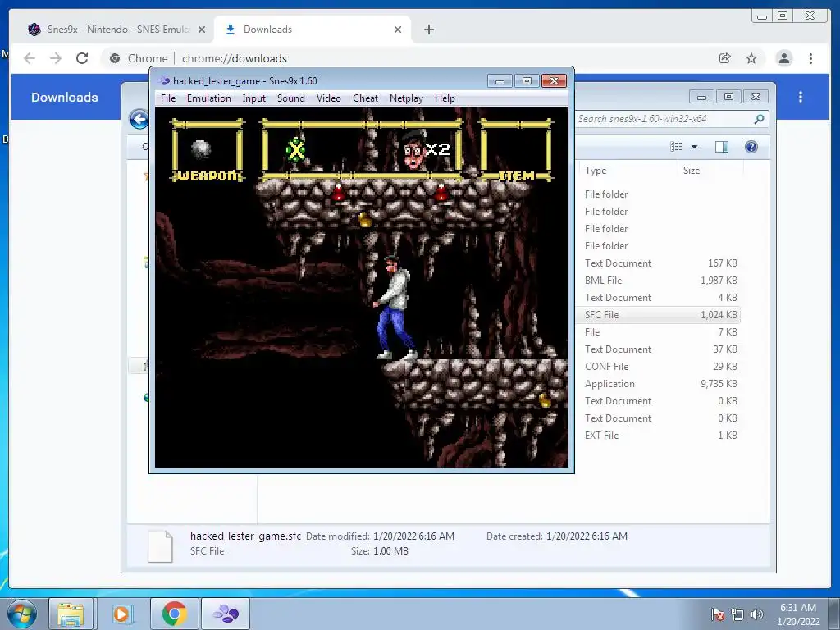Open the Sound menu in Snes9x
840x630 pixels.
(x=291, y=98)
